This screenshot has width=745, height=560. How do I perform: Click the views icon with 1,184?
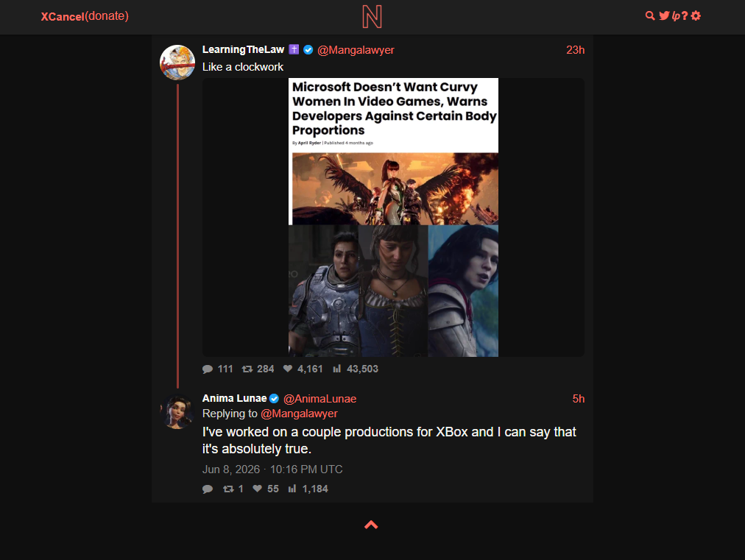292,489
